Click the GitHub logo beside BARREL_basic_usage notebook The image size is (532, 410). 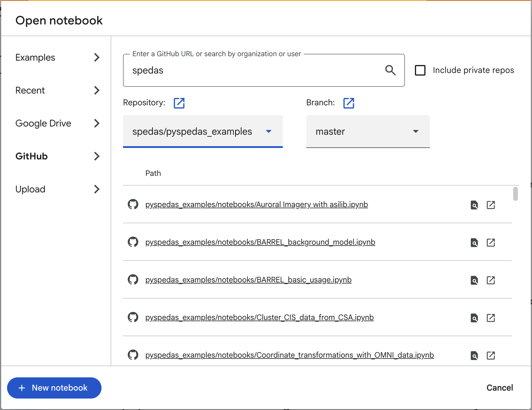click(133, 279)
